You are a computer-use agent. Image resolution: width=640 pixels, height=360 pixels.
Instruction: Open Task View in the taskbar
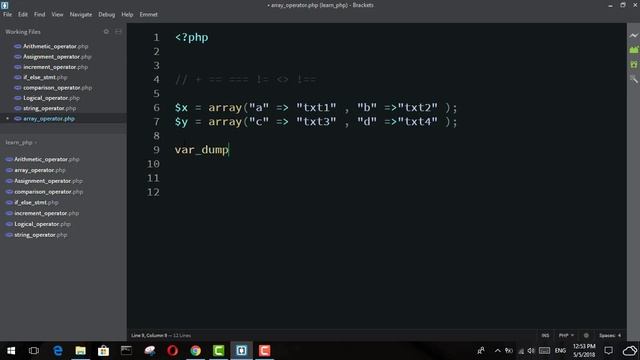tap(34, 351)
